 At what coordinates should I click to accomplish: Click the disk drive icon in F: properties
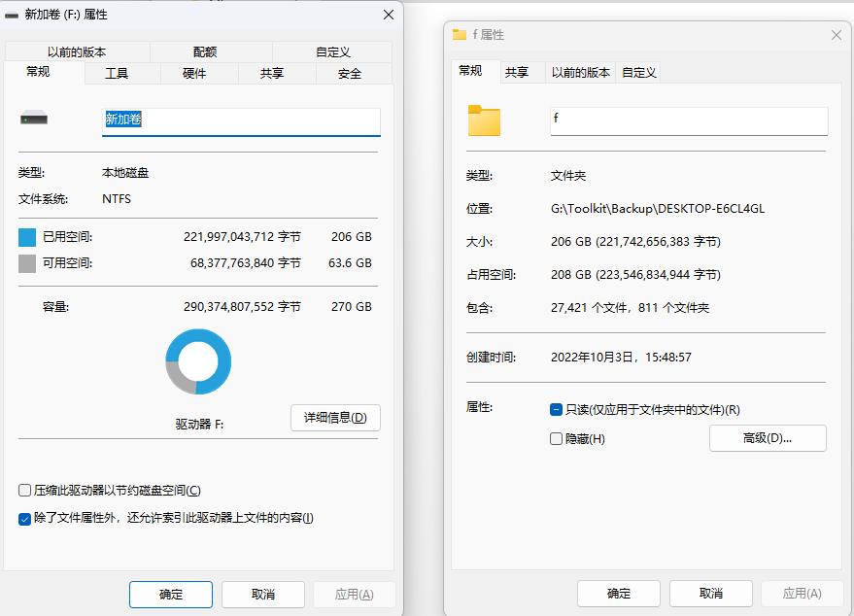coord(37,119)
